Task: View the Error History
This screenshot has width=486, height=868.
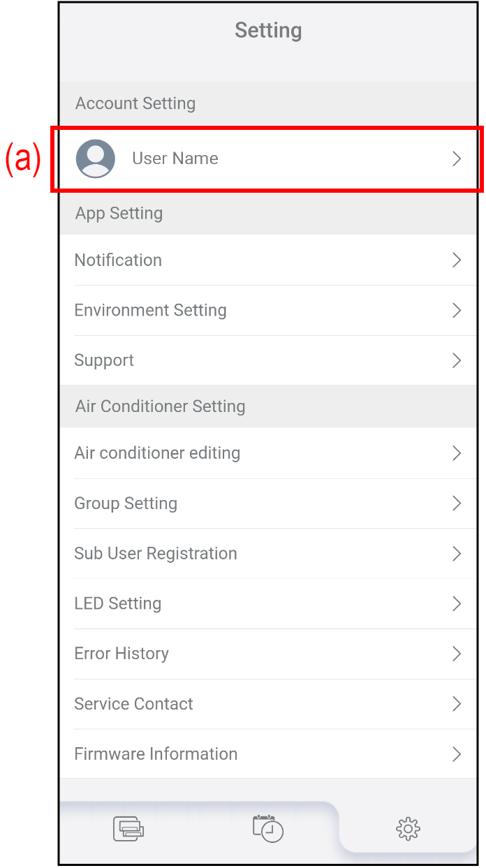Action: click(121, 654)
